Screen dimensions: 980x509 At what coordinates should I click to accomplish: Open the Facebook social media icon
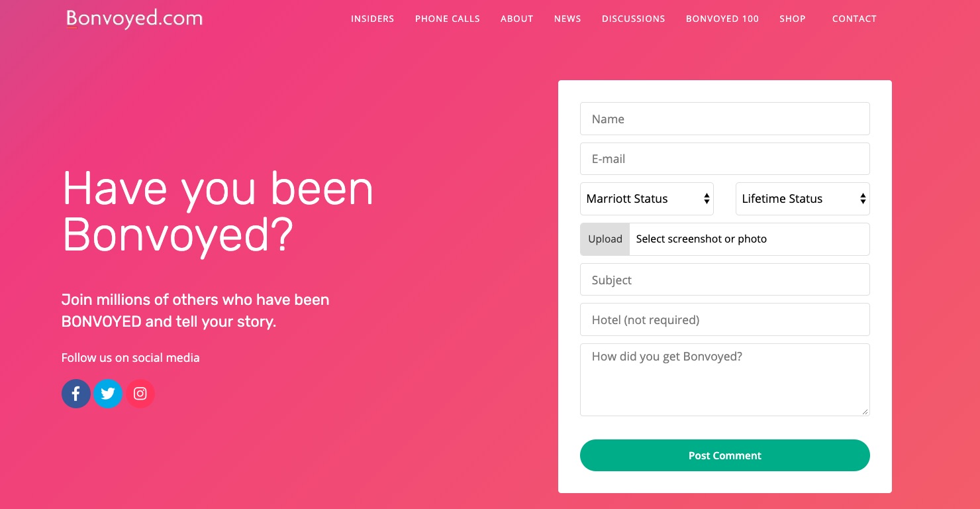click(76, 394)
